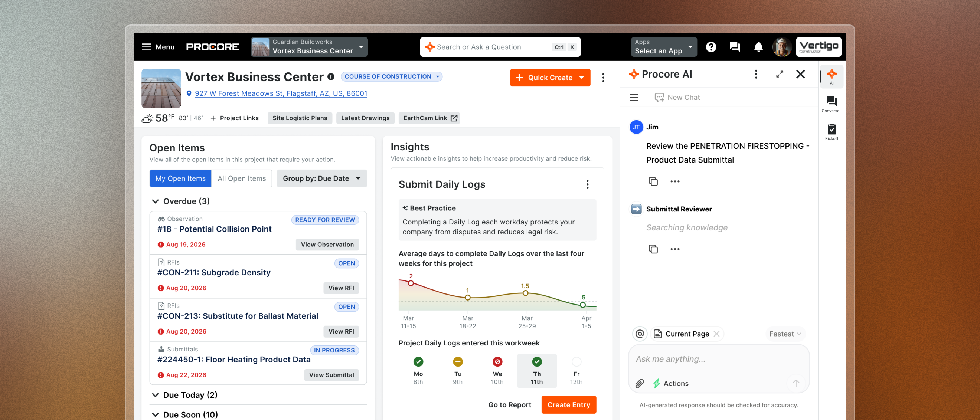Start a New Chat

[x=677, y=97]
